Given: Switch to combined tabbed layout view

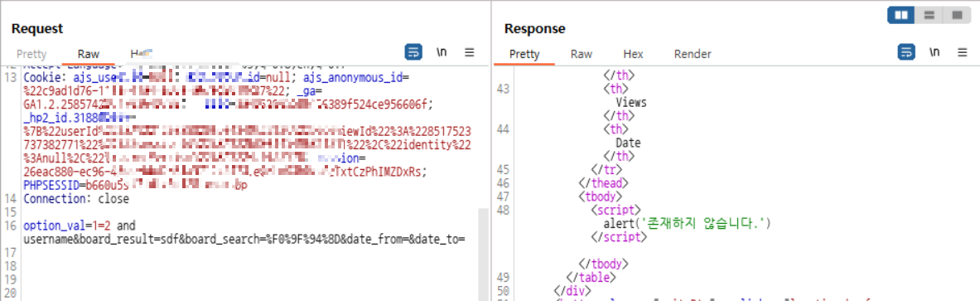Looking at the screenshot, I should [956, 15].
